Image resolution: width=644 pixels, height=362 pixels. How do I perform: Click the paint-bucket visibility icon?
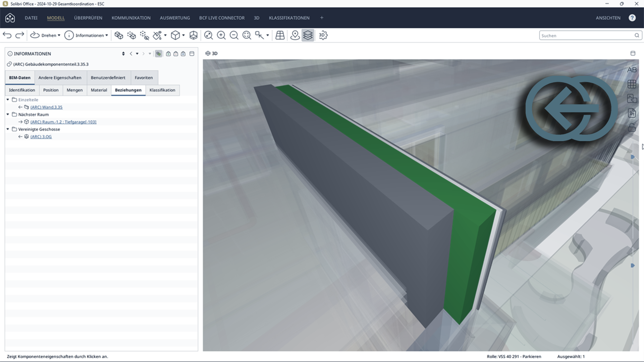tap(157, 35)
